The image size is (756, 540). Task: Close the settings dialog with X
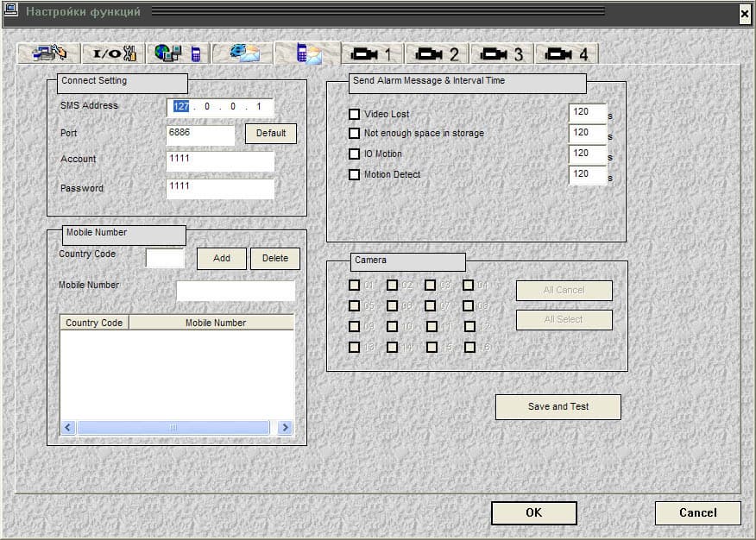[x=745, y=14]
